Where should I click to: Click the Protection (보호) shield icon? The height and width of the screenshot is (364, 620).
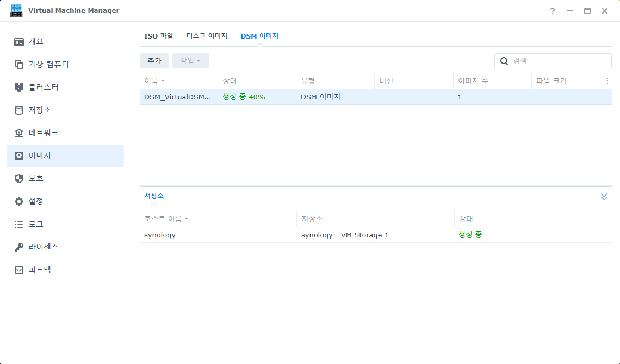click(19, 178)
